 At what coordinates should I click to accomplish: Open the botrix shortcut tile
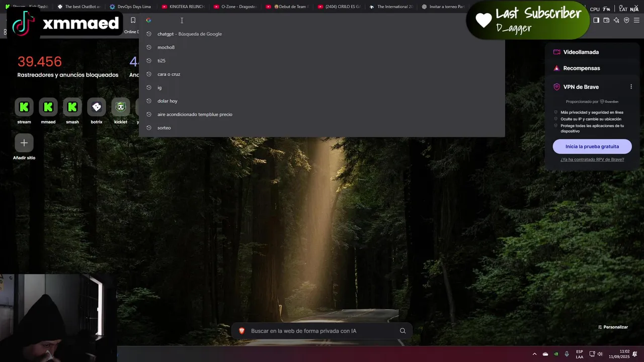(x=97, y=107)
